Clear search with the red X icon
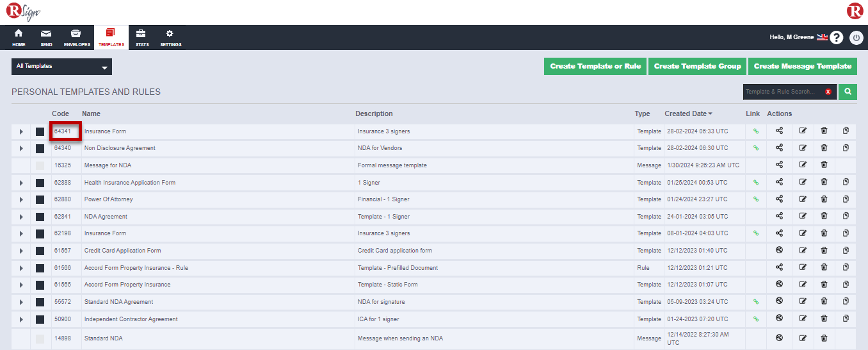This screenshot has height=350, width=868. [828, 92]
